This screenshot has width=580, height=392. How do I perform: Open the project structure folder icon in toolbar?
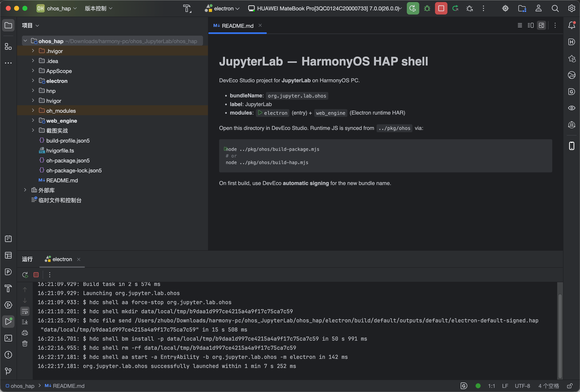tap(522, 8)
